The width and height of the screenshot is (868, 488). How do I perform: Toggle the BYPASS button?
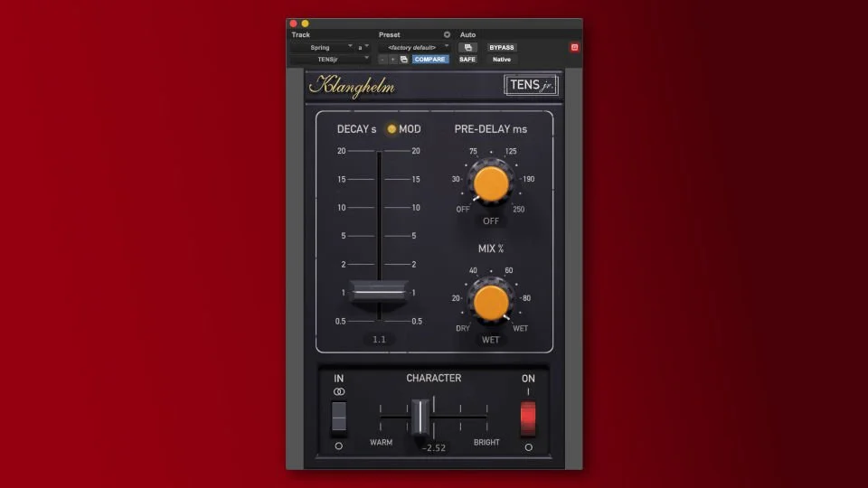click(502, 48)
